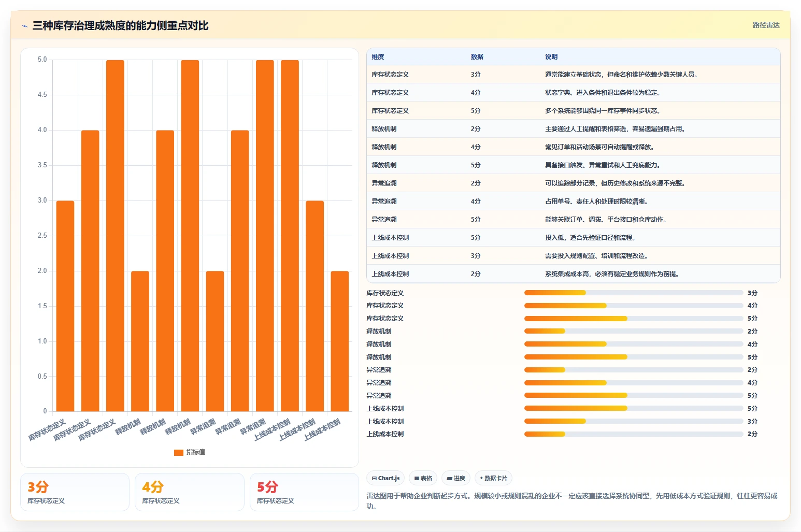
Task: Click the 异常追溯 label of the 4分 progress row
Action: click(x=379, y=383)
